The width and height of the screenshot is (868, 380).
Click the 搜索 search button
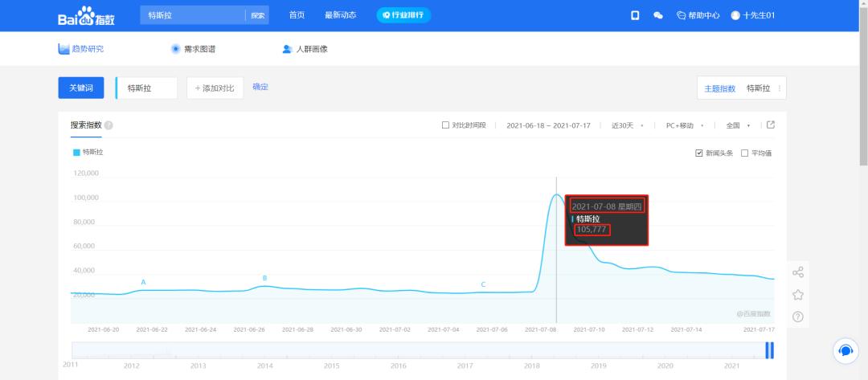[x=257, y=15]
